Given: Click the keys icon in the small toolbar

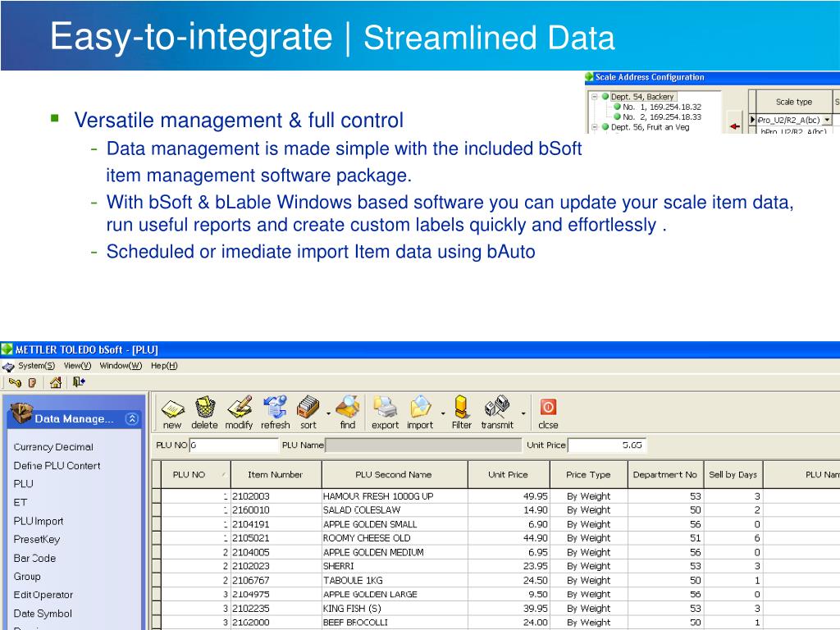Looking at the screenshot, I should [15, 382].
